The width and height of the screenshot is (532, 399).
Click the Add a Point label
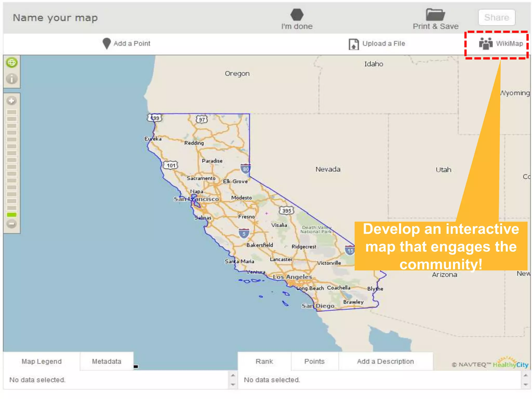[132, 43]
